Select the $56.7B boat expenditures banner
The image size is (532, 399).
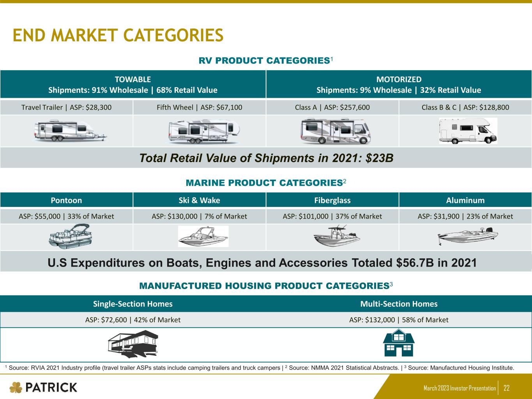point(262,263)
